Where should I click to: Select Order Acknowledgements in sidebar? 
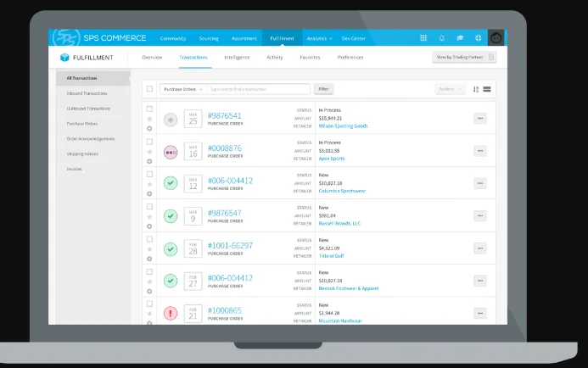pyautogui.click(x=91, y=139)
